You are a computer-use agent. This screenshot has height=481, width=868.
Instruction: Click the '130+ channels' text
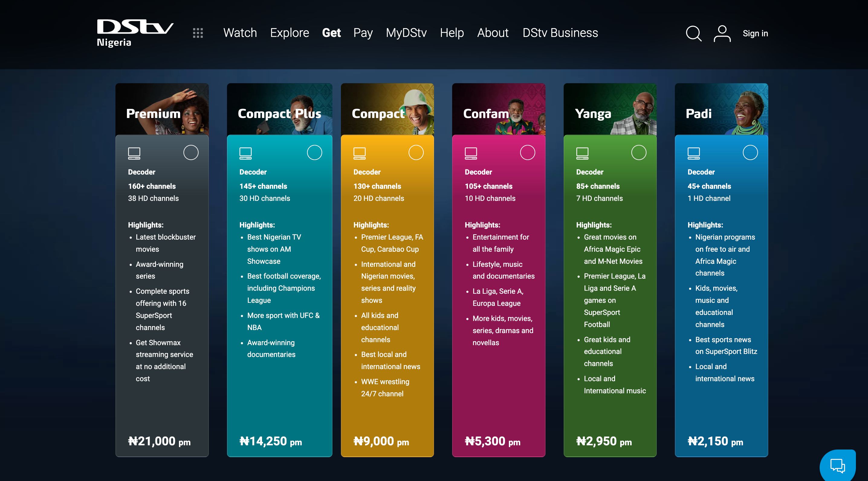coord(377,186)
